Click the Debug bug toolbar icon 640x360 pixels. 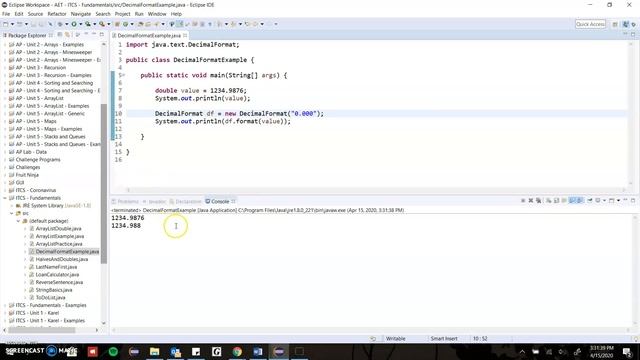(60, 24)
